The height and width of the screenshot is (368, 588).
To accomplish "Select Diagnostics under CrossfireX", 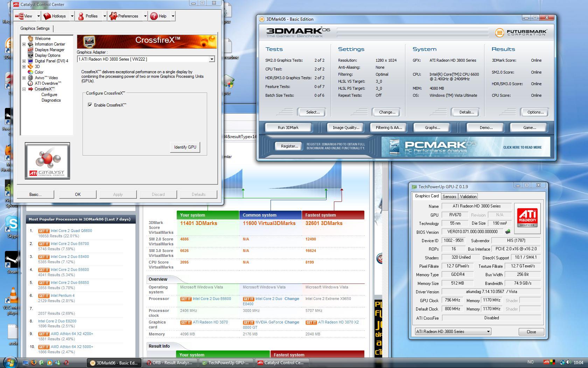I will tap(51, 100).
